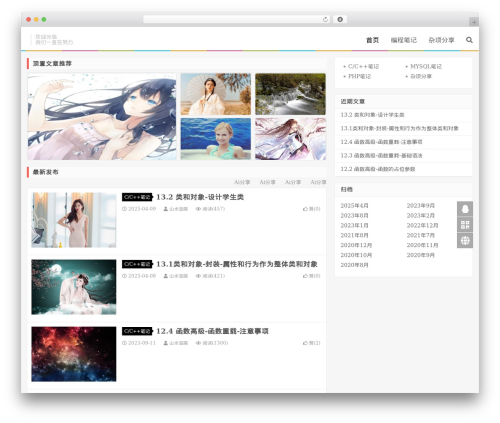Screen dimensions: 500x423
Task: Open the 2023年2月 archive
Action: (421, 216)
